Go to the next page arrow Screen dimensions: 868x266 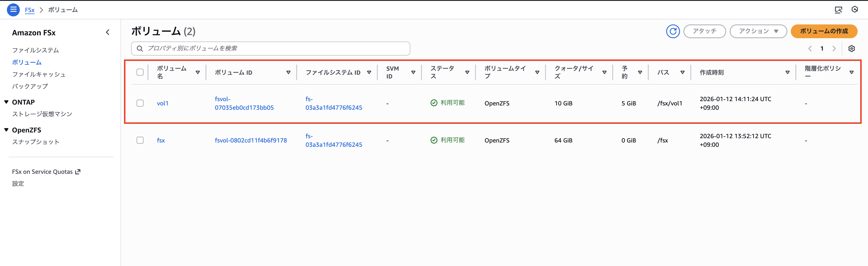(834, 49)
